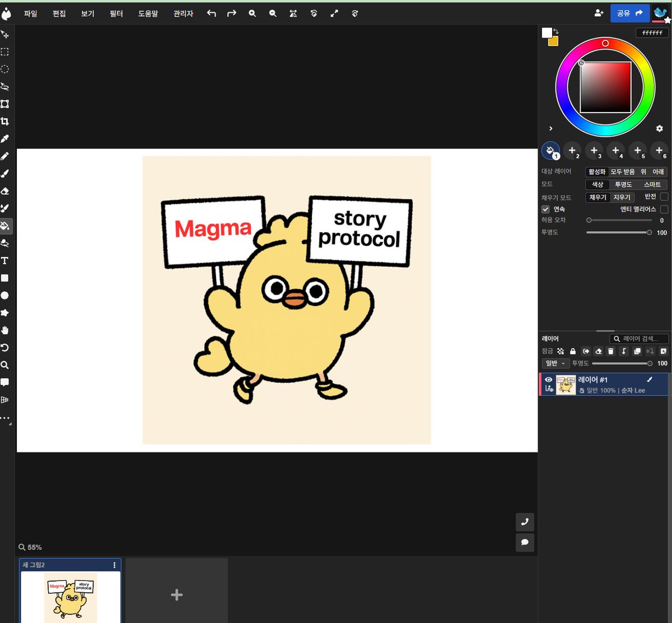Viewport: 672px width, 623px height.
Task: Open more tools via the three dots
Action: [x=5, y=418]
